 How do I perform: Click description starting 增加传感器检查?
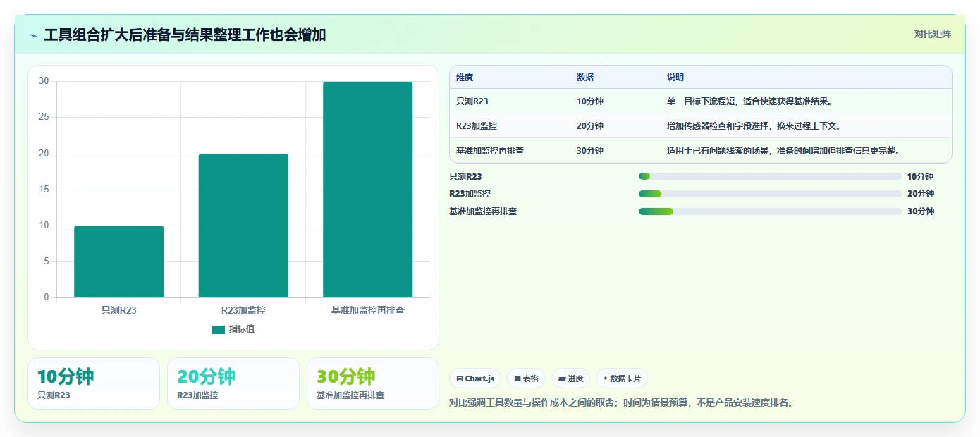tap(754, 125)
